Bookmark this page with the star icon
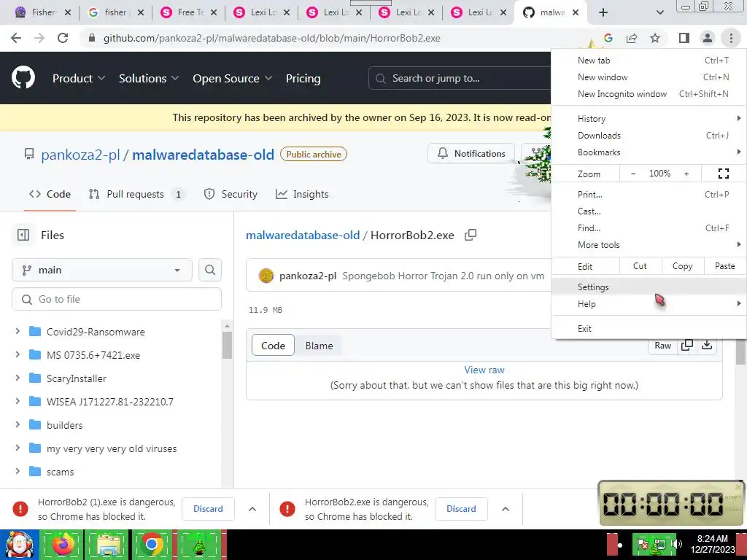This screenshot has height=560, width=747. [x=655, y=38]
